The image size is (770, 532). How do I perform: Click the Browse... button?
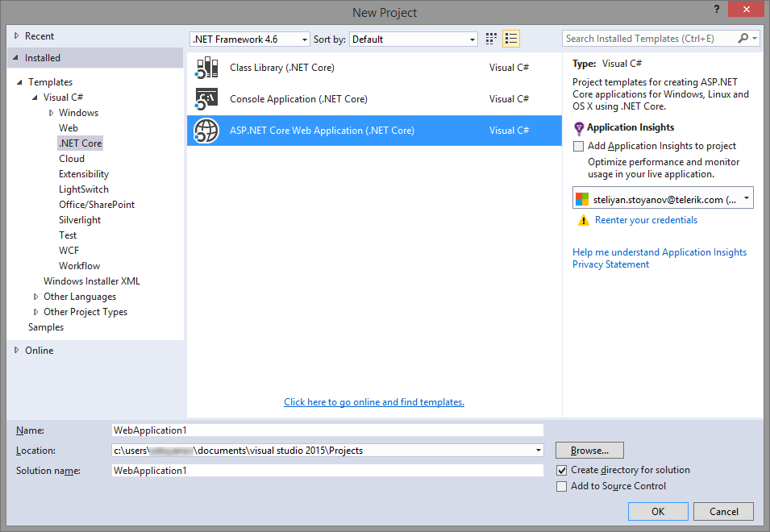point(589,450)
